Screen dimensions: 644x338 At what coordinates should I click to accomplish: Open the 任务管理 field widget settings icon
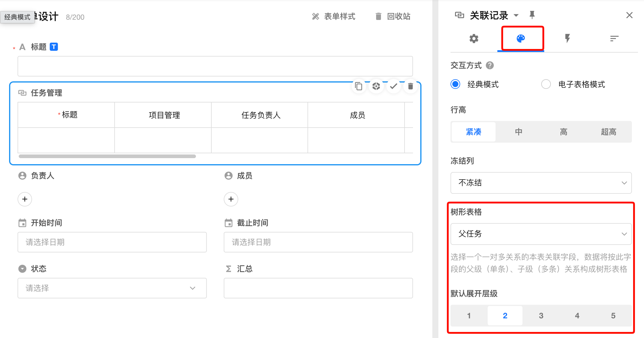tap(376, 86)
